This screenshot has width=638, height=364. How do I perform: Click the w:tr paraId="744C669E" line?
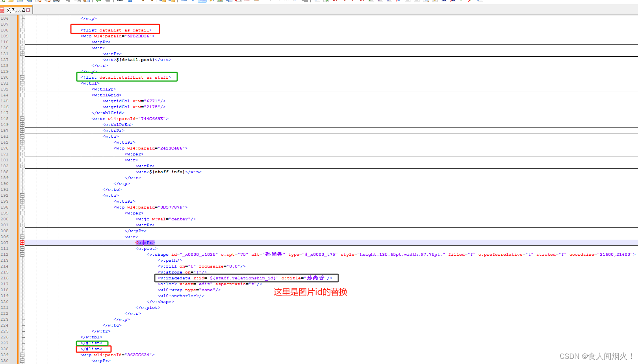click(x=130, y=119)
